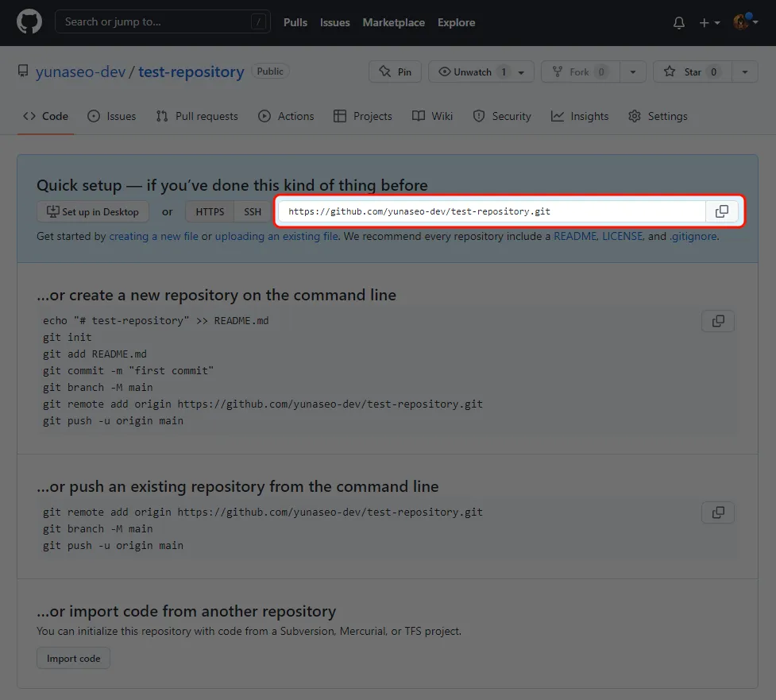Open the LICENSE link

coord(622,237)
